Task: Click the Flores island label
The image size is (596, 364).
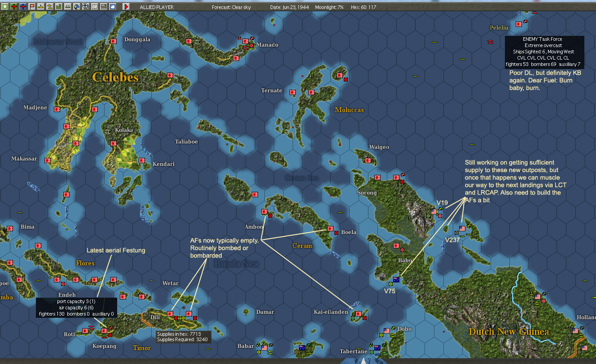Action: (85, 263)
